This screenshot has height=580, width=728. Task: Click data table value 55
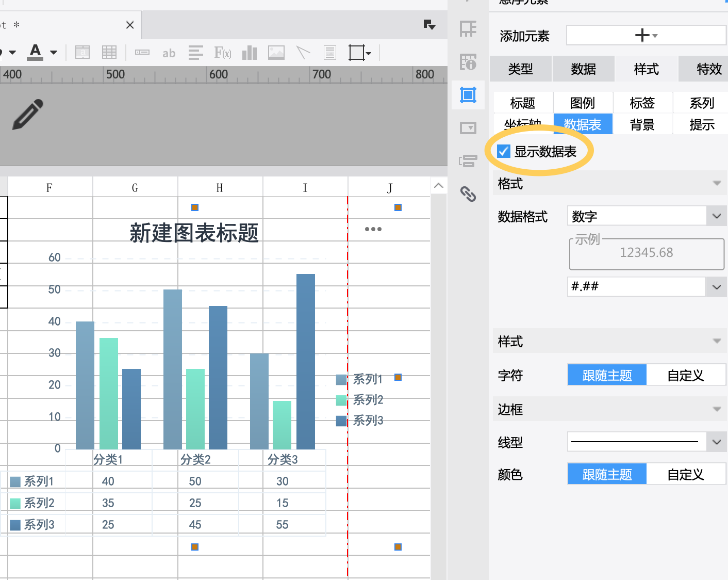(x=282, y=525)
